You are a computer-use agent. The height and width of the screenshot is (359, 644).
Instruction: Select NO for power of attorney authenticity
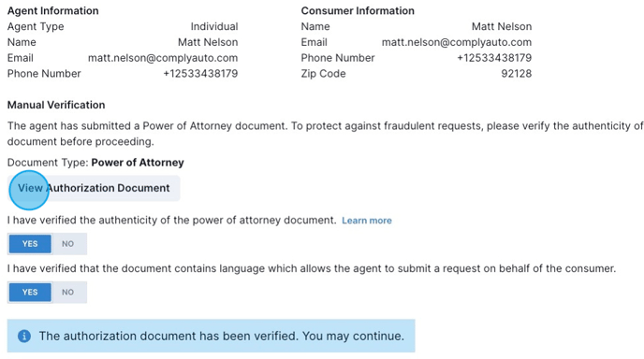point(68,244)
